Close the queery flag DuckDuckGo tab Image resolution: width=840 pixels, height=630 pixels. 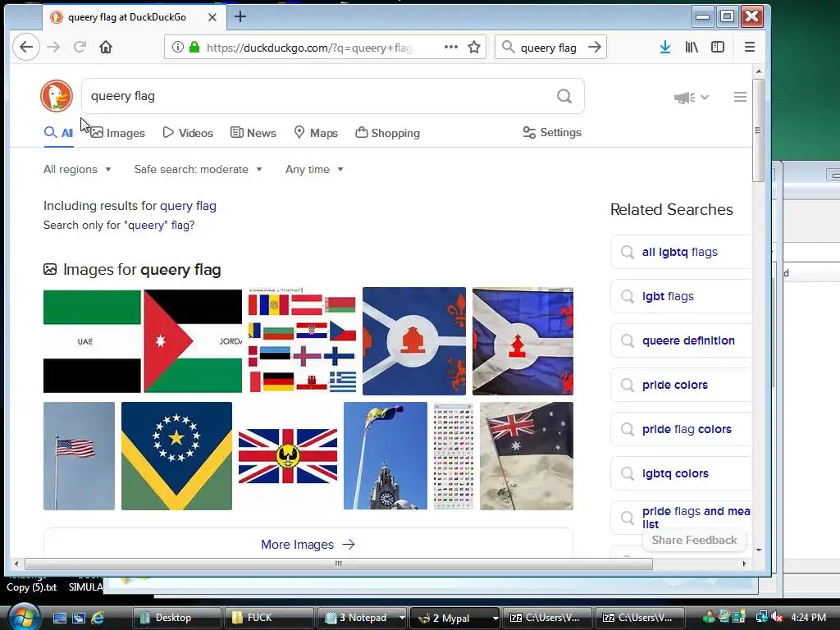212,17
